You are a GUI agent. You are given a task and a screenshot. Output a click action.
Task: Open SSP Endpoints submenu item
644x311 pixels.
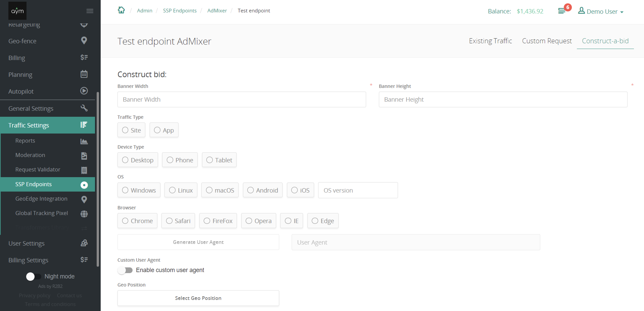pyautogui.click(x=47, y=184)
